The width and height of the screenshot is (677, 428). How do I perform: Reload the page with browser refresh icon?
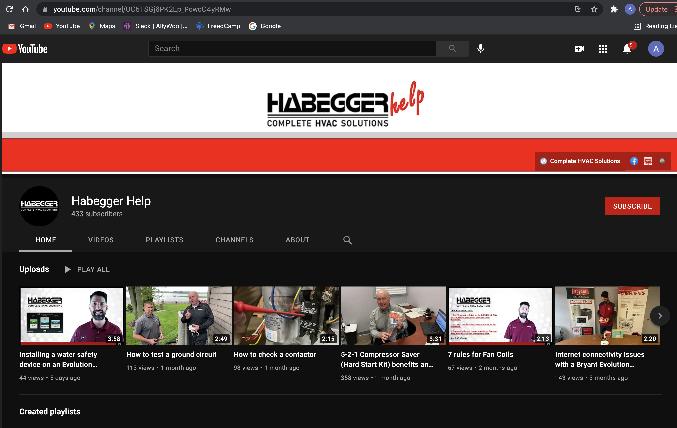(9, 9)
